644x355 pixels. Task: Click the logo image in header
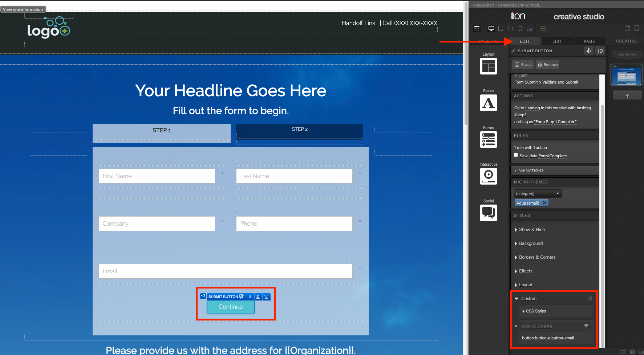pos(49,28)
